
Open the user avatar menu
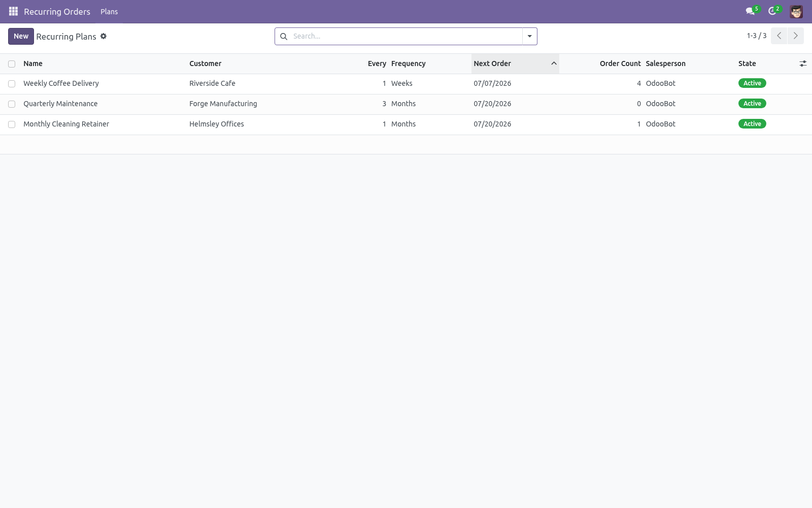[x=796, y=11]
